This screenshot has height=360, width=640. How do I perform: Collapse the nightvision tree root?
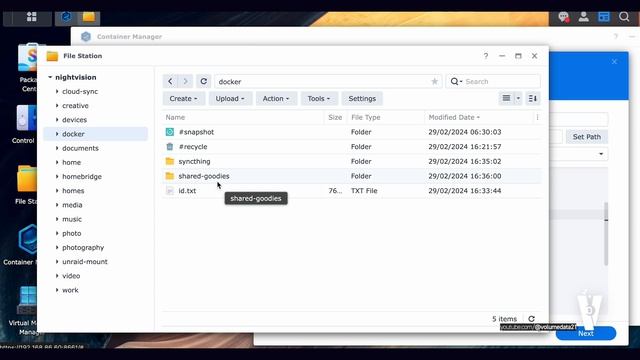pos(50,77)
